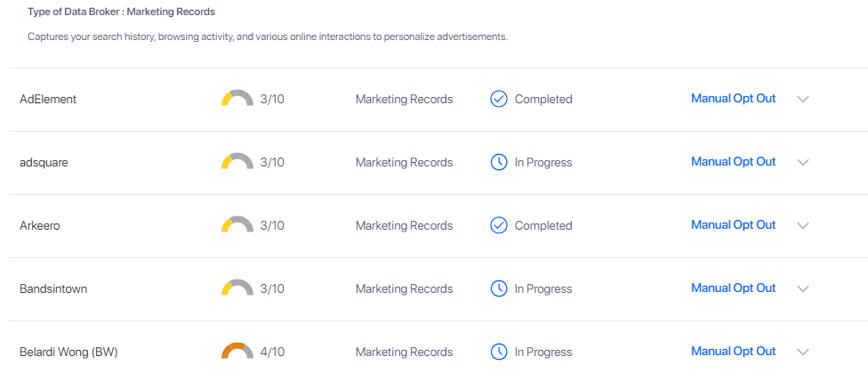Select the adsquare broker name

click(x=44, y=163)
